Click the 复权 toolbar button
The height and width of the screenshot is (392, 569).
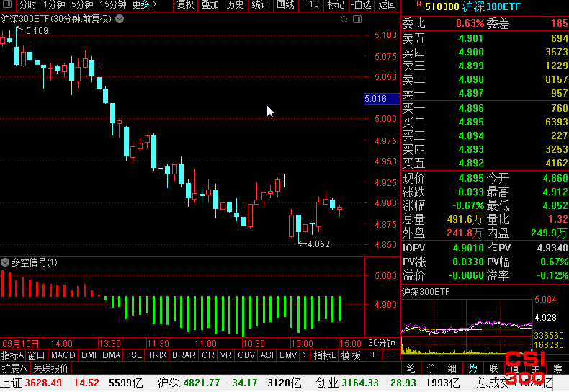point(185,5)
